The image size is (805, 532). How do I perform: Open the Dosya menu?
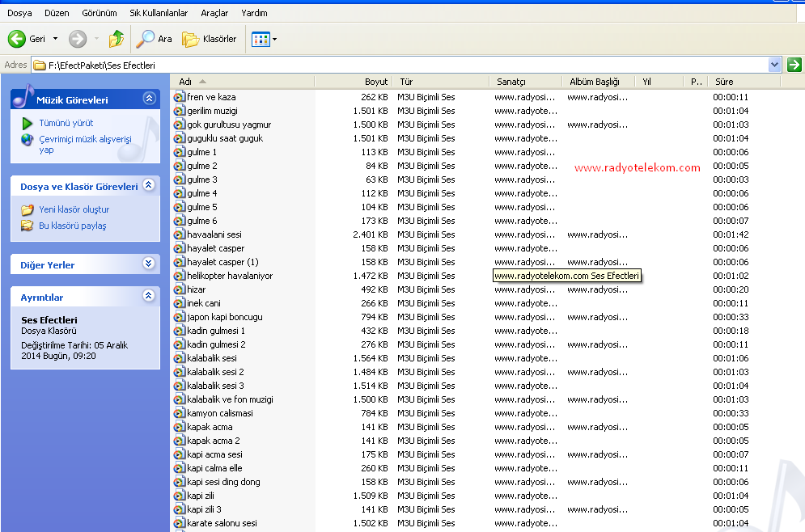(19, 13)
